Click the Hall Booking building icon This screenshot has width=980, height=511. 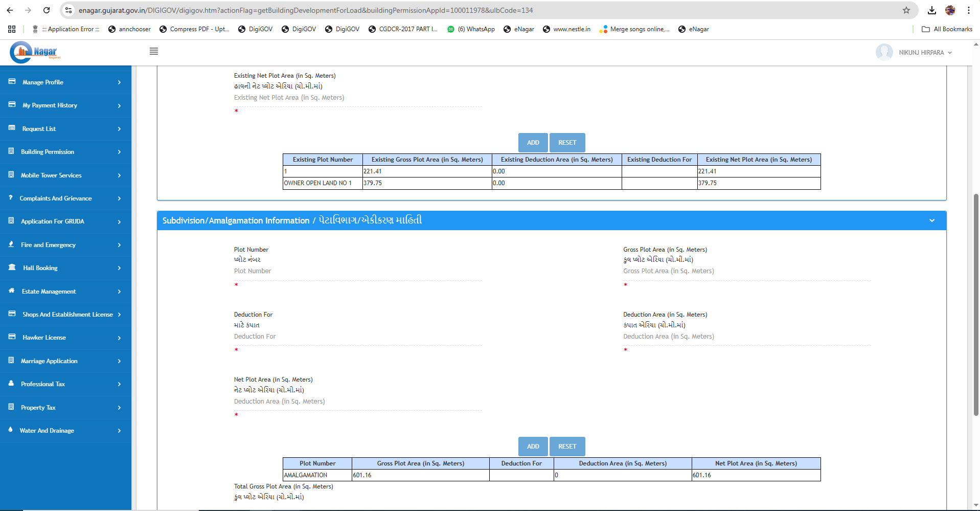[x=12, y=268]
